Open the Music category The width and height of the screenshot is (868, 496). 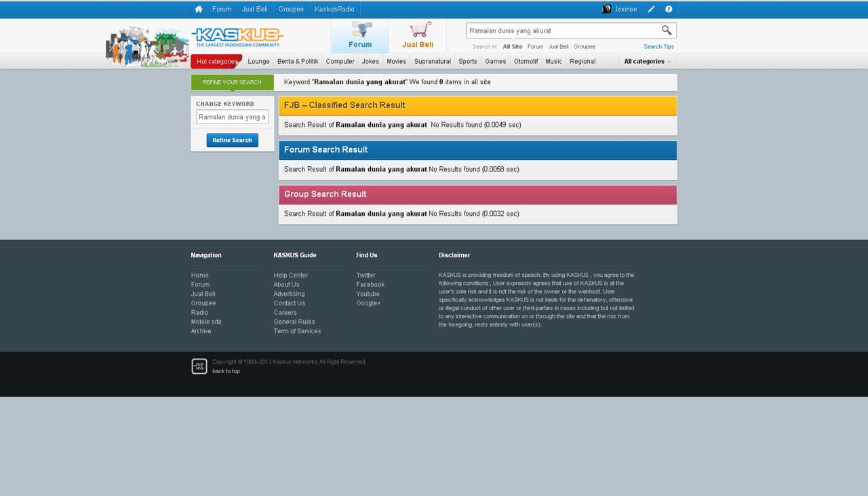click(553, 61)
